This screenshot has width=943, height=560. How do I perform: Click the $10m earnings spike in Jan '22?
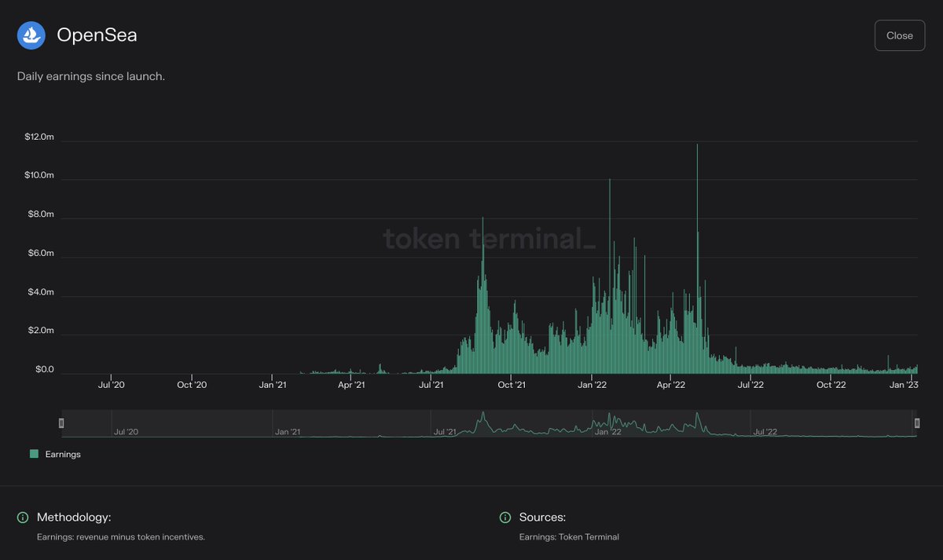coord(609,276)
